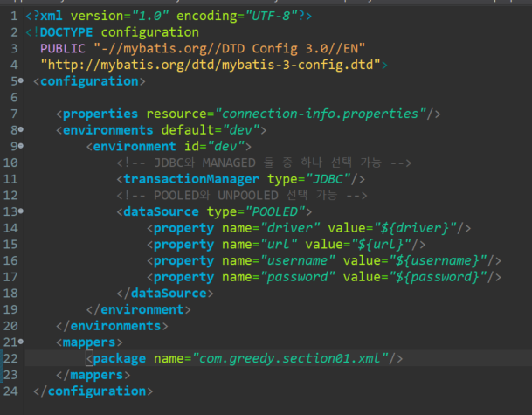Collapse the mappers fold marker on line 21
The image size is (532, 415).
click(21, 342)
